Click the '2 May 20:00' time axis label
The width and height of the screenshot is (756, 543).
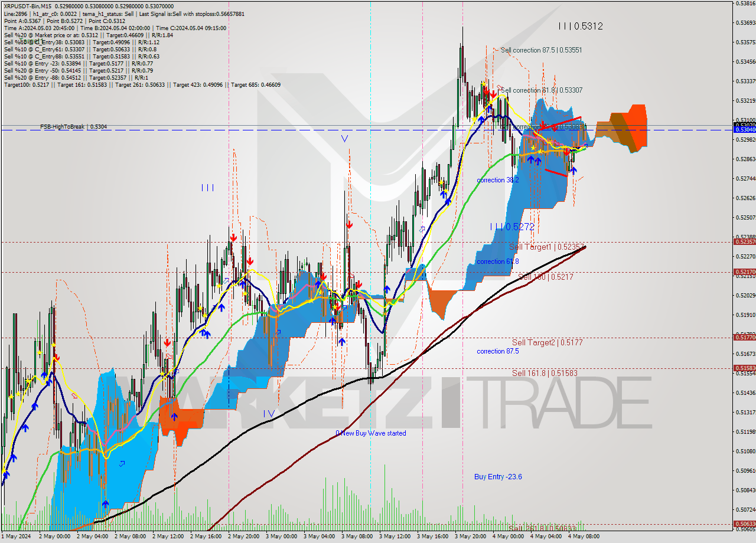tap(243, 537)
